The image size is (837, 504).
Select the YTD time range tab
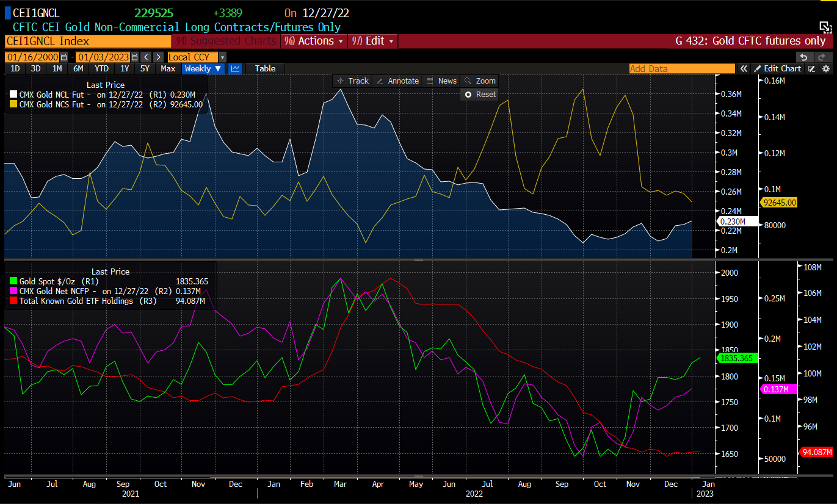point(101,69)
